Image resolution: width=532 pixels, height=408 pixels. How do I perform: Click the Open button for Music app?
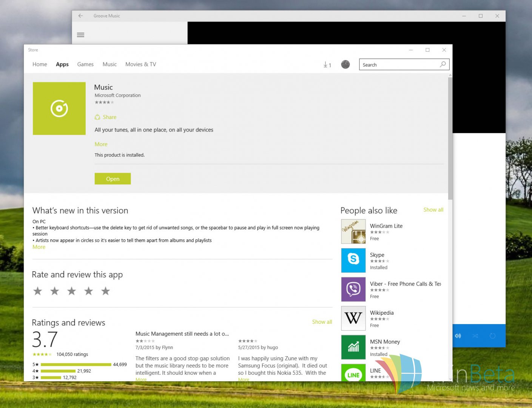click(113, 179)
